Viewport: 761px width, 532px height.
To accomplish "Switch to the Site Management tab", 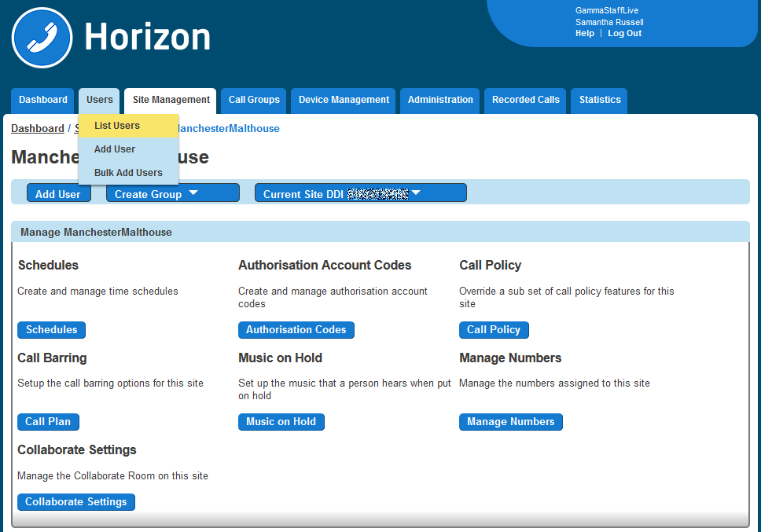I will click(171, 100).
